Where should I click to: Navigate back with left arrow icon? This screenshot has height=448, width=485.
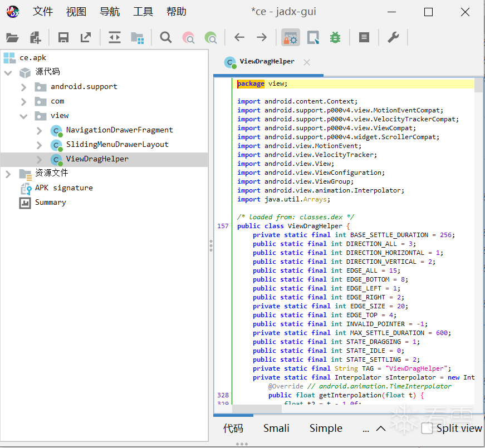point(239,38)
